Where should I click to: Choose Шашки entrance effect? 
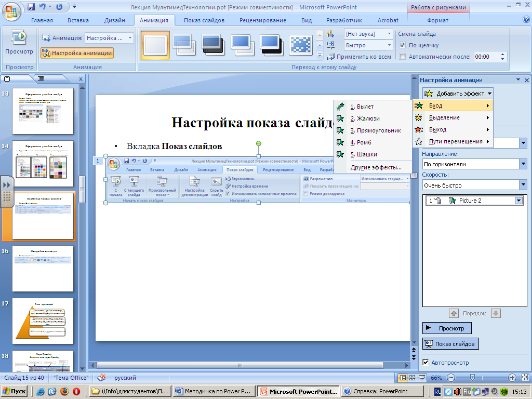point(373,154)
